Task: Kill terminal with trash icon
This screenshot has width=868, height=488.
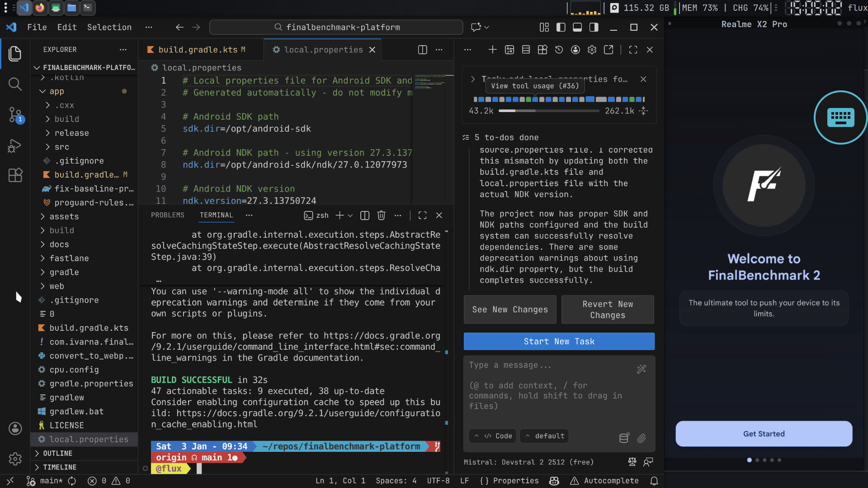Action: coord(381,216)
